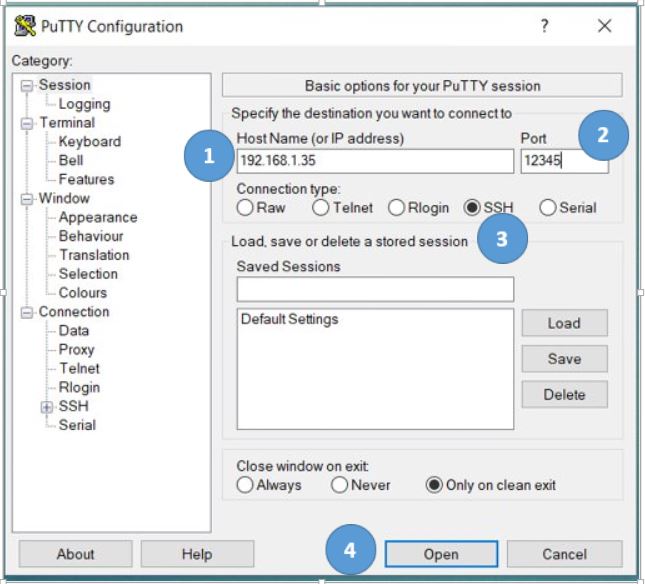This screenshot has width=645, height=584.
Task: Select the Rlogin connection type radio button
Action: click(396, 207)
